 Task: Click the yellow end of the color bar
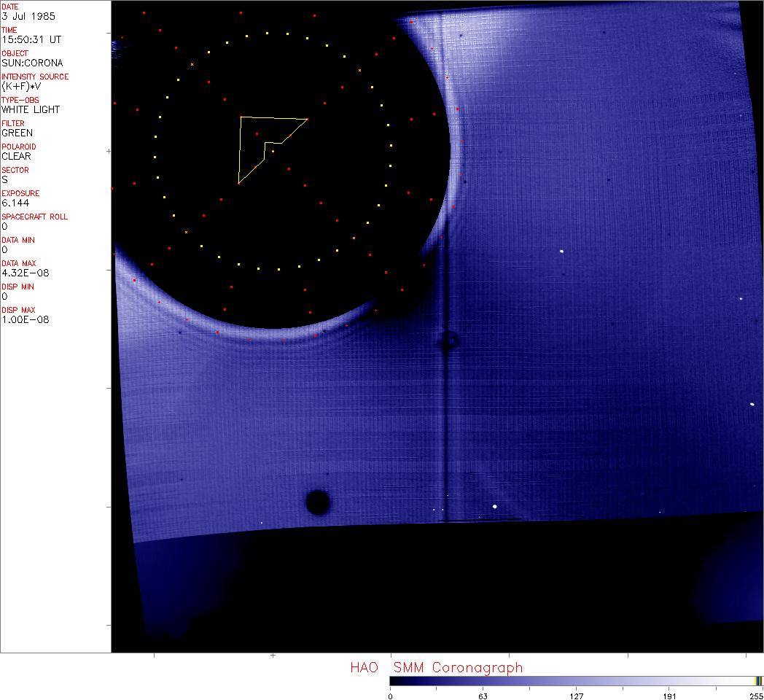pyautogui.click(x=758, y=680)
